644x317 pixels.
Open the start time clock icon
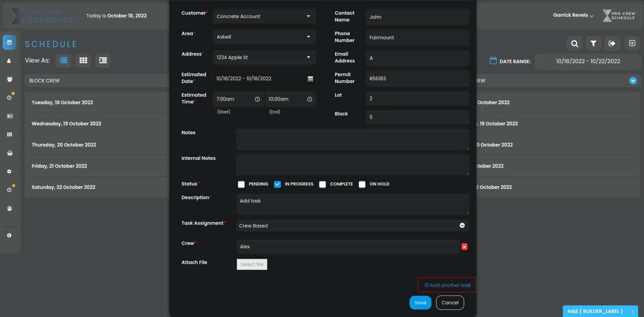pos(258,99)
